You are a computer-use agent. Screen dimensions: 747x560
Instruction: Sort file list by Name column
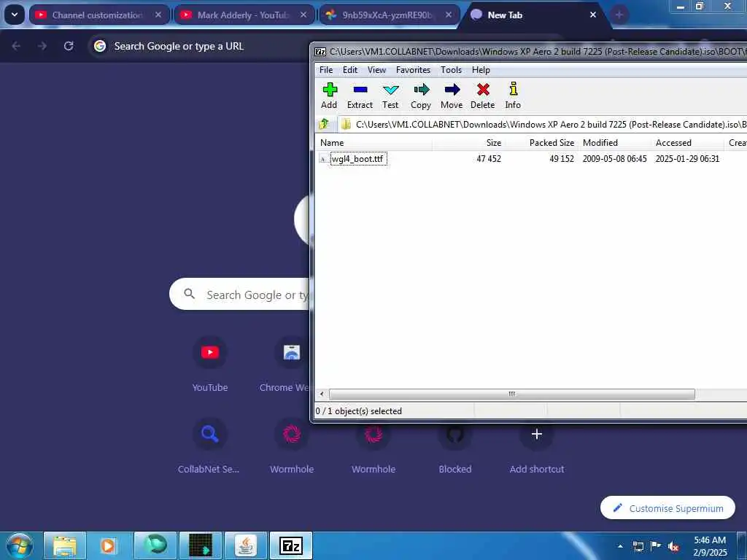tap(373, 143)
